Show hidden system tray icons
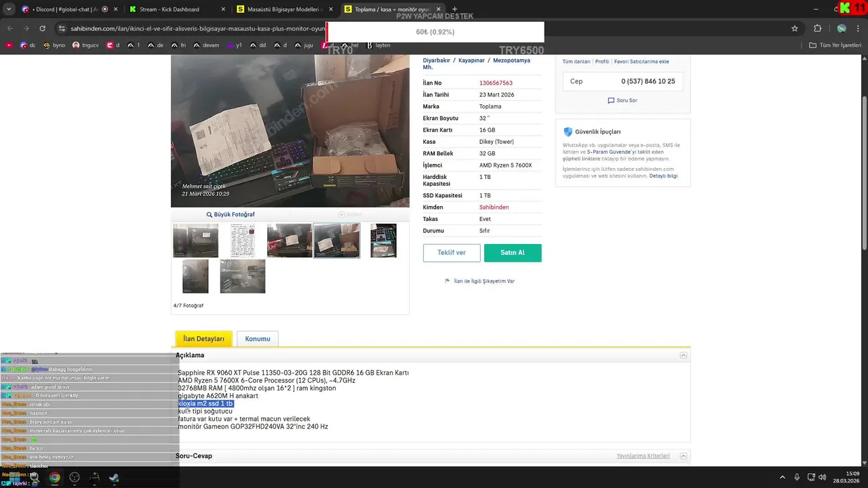The height and width of the screenshot is (488, 868). click(x=782, y=477)
